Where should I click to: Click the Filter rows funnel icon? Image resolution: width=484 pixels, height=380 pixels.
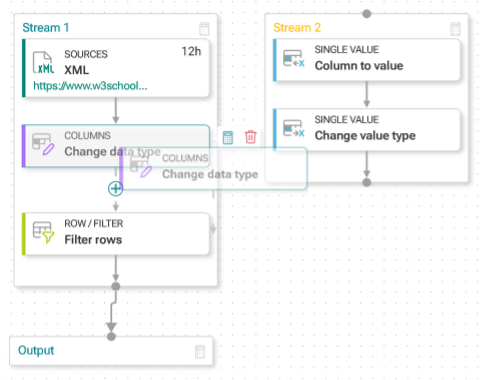click(43, 232)
